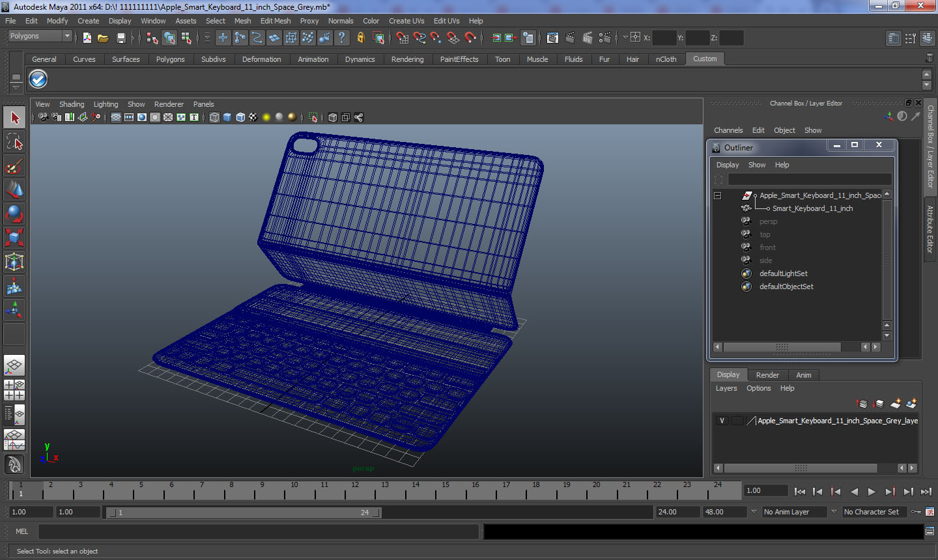Open a scene with folder icon
Viewport: 938px width, 560px height.
coord(103,38)
